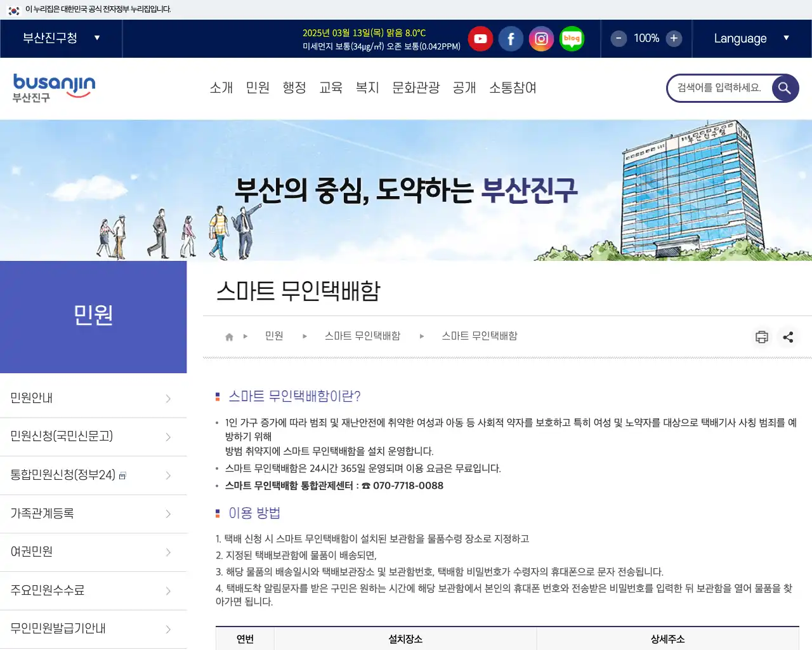Screen dimensions: 812x650
Task: Expand the 가족관계등록 sidebar chevron
Action: click(167, 514)
